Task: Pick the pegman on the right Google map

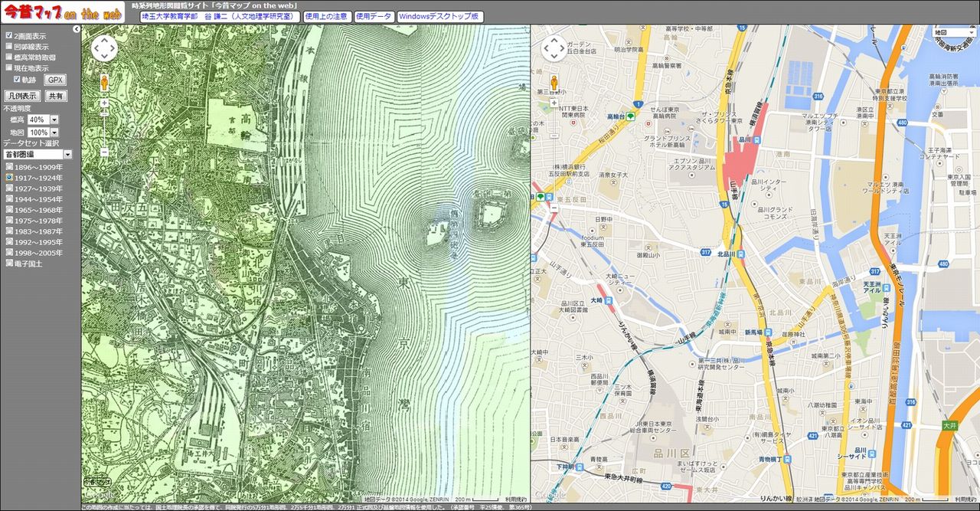Action: [554, 81]
